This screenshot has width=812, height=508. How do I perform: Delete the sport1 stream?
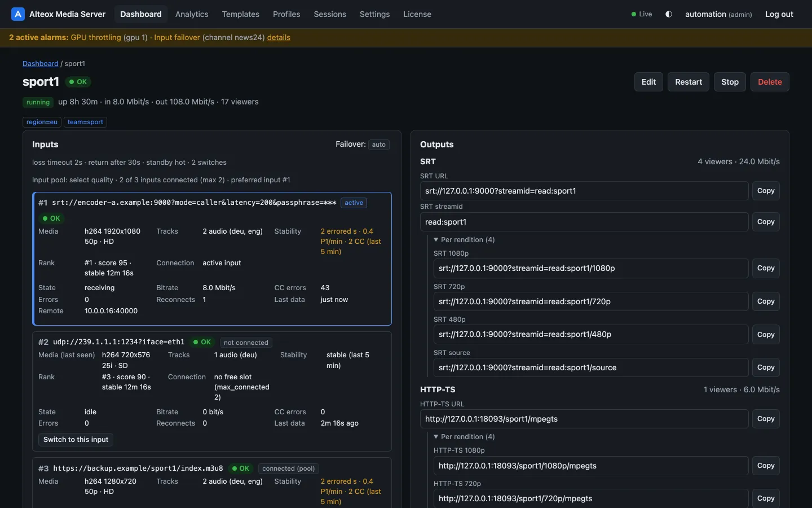(x=770, y=82)
